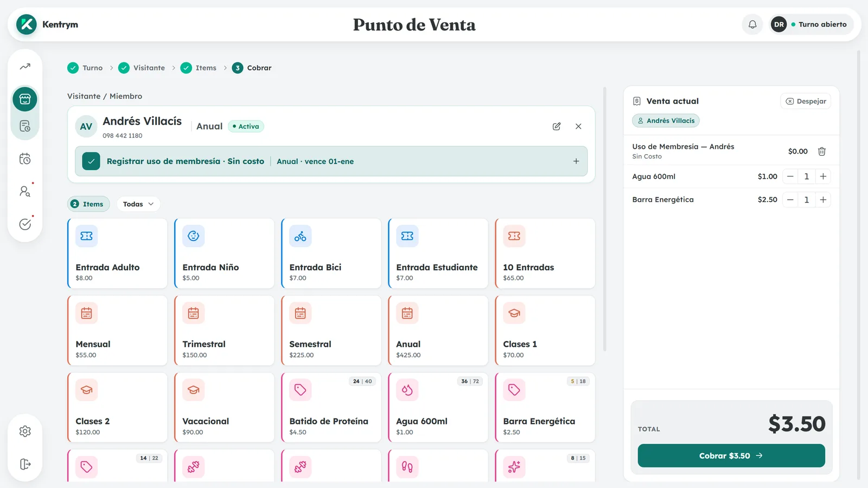
Task: Click the Entrada Estudiante ticket icon
Action: pos(407,236)
